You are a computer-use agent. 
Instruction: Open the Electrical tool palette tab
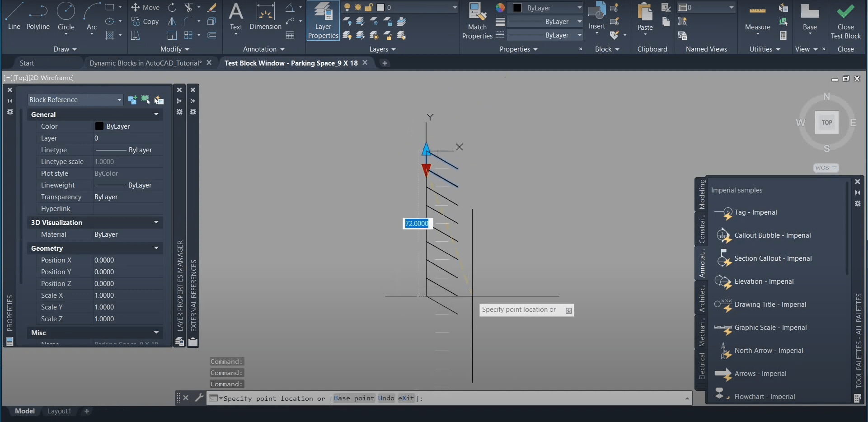[702, 366]
